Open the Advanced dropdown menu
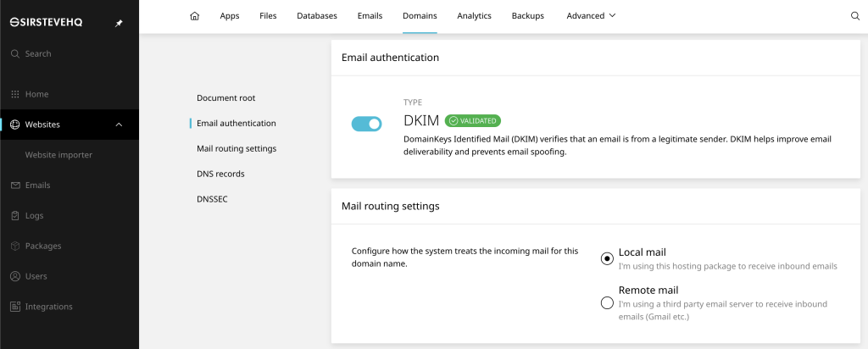 click(591, 15)
